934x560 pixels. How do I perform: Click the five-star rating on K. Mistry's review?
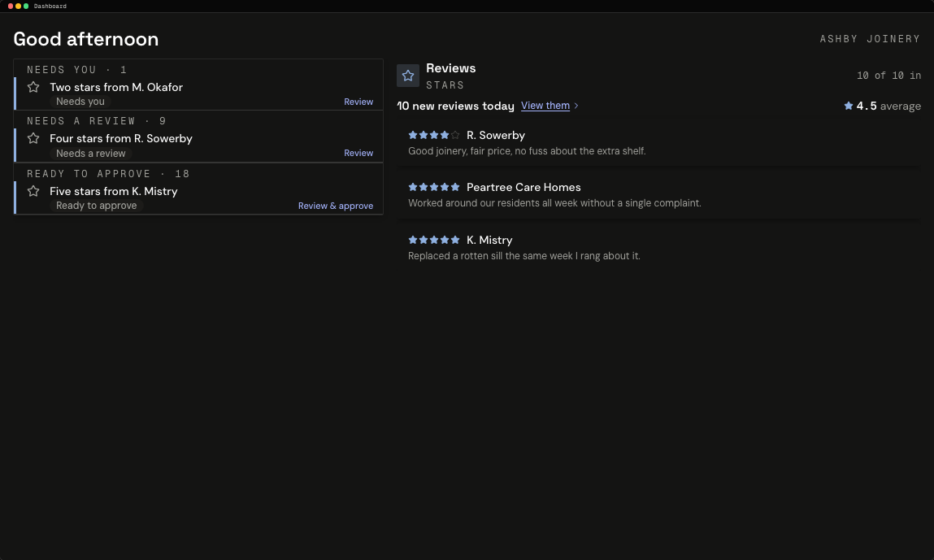[433, 240]
